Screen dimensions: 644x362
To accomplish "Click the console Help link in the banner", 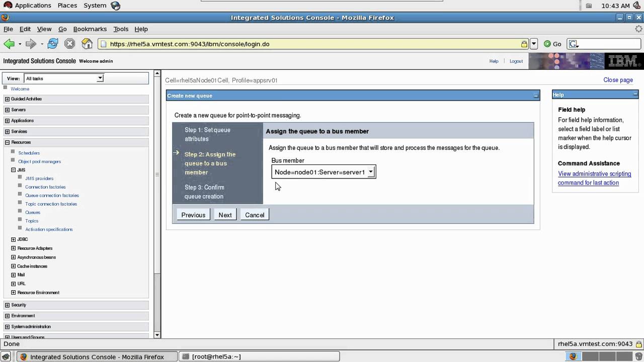I will (x=494, y=61).
